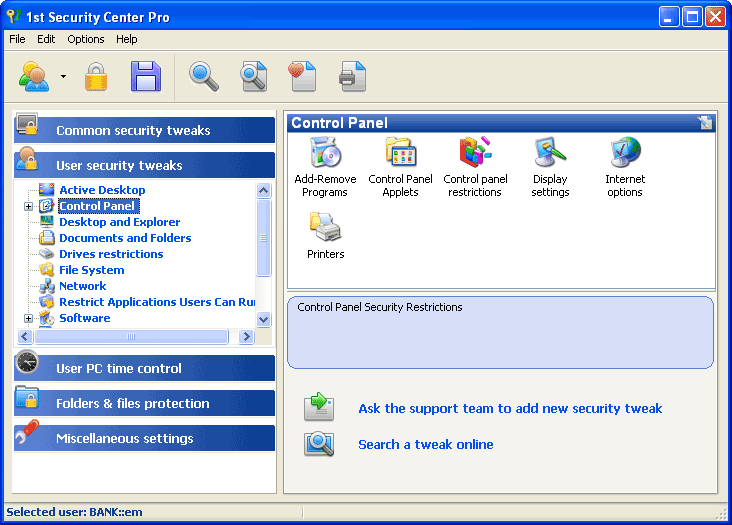Open the File menu
This screenshot has height=525, width=732.
pos(17,39)
